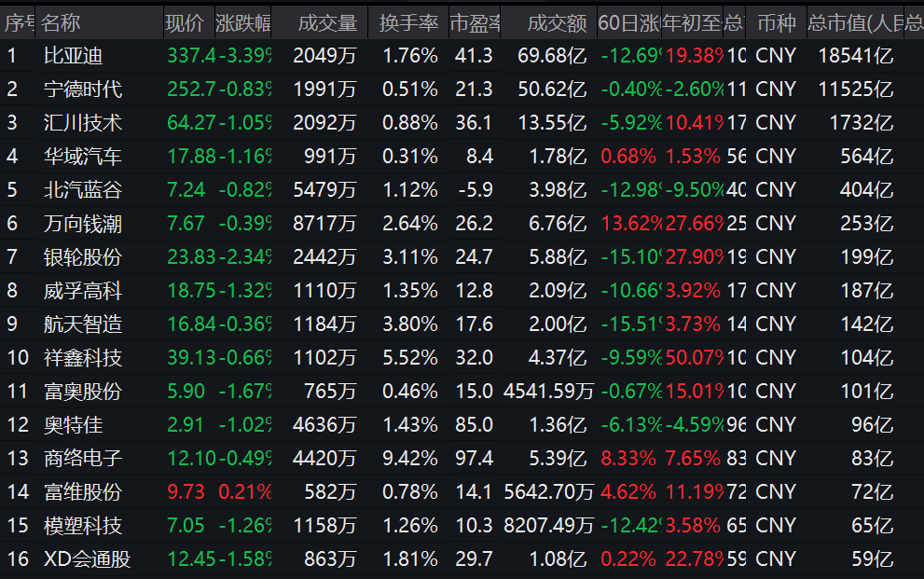Click the amount 8207.49万 cell

point(548,526)
